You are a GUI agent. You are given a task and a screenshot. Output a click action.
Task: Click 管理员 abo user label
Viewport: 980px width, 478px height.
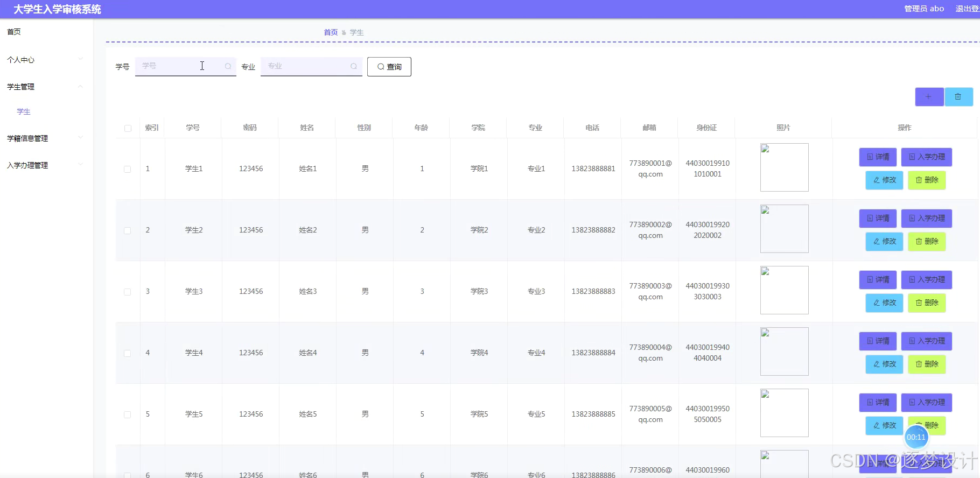[x=924, y=9]
